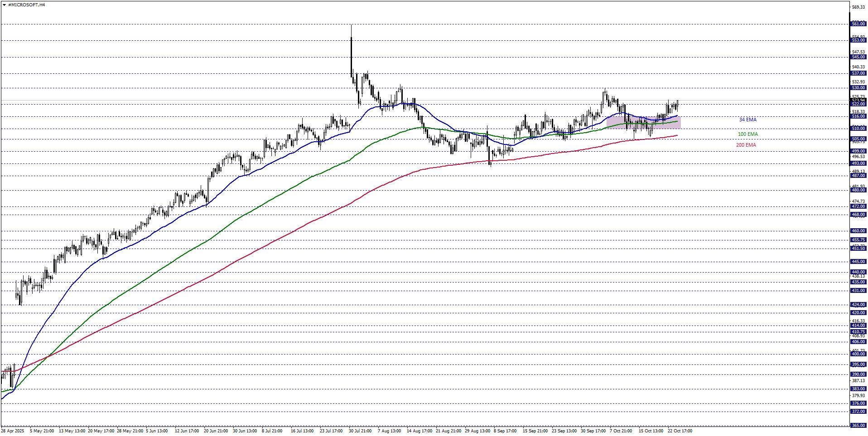Select the red 200 EMA label
The image size is (868, 436).
[x=746, y=145]
